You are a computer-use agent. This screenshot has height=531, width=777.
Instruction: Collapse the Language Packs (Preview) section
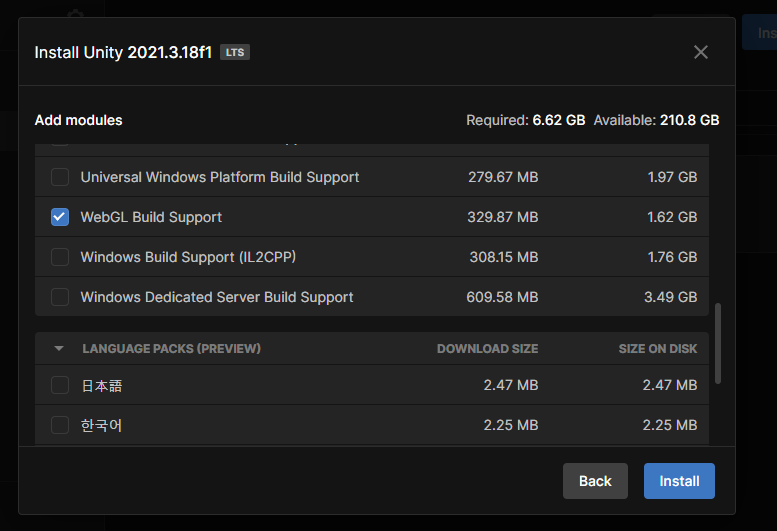59,349
